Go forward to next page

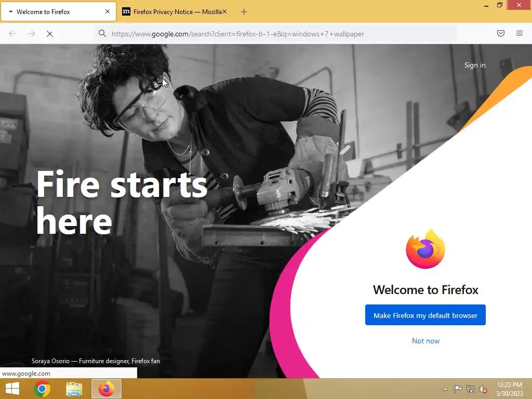(31, 34)
